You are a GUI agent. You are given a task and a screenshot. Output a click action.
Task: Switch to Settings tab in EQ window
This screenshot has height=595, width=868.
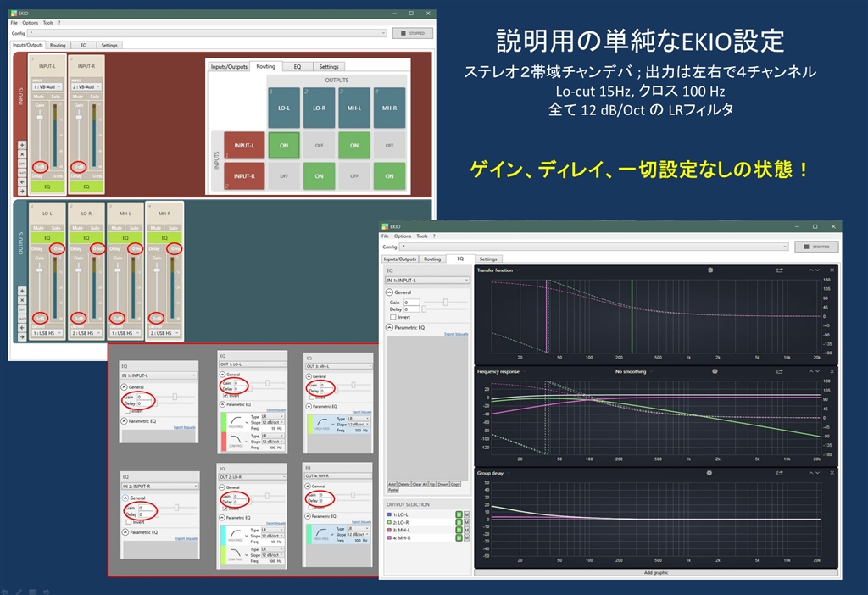[488, 259]
